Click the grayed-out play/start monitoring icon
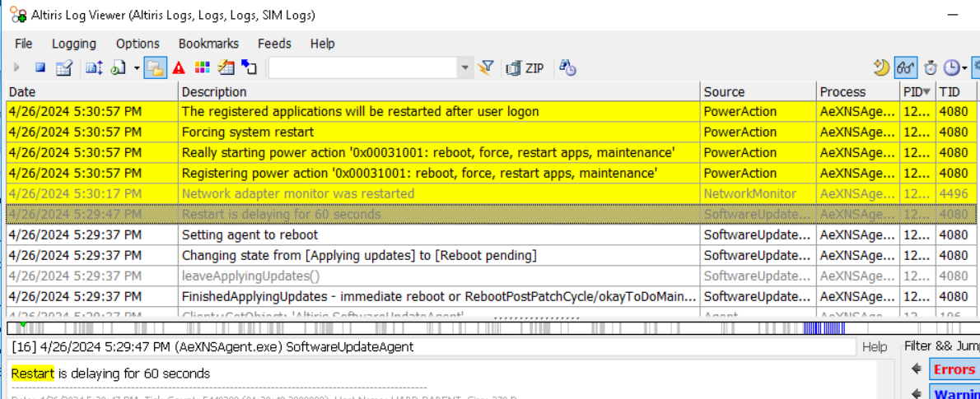The width and height of the screenshot is (980, 399). [16, 67]
